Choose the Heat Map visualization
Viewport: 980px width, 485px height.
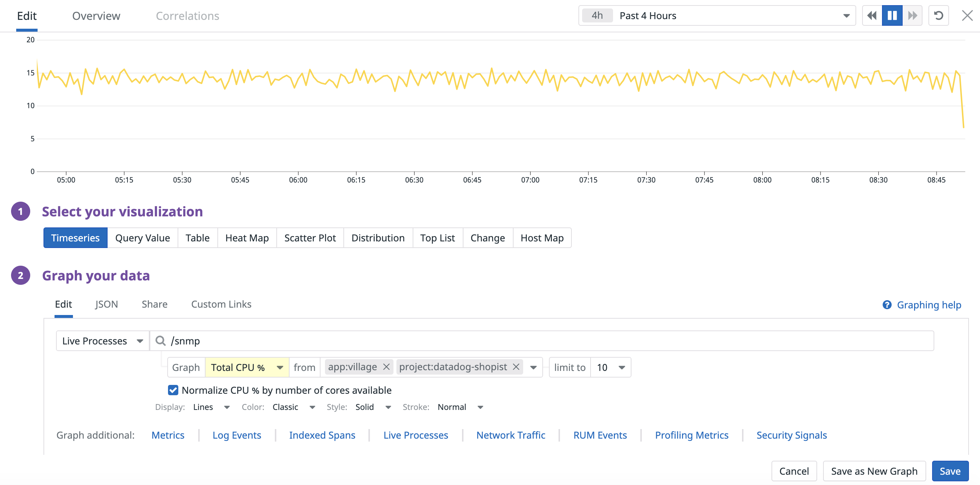[247, 238]
